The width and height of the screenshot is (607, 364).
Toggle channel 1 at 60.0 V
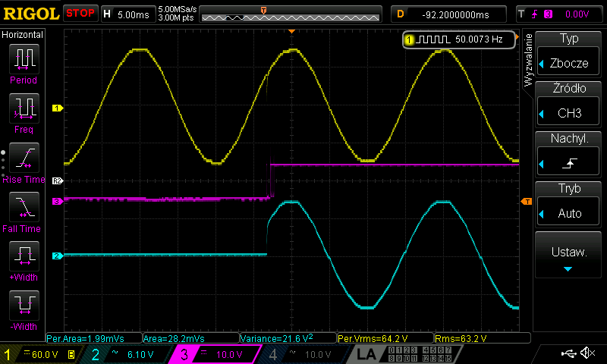(42, 354)
